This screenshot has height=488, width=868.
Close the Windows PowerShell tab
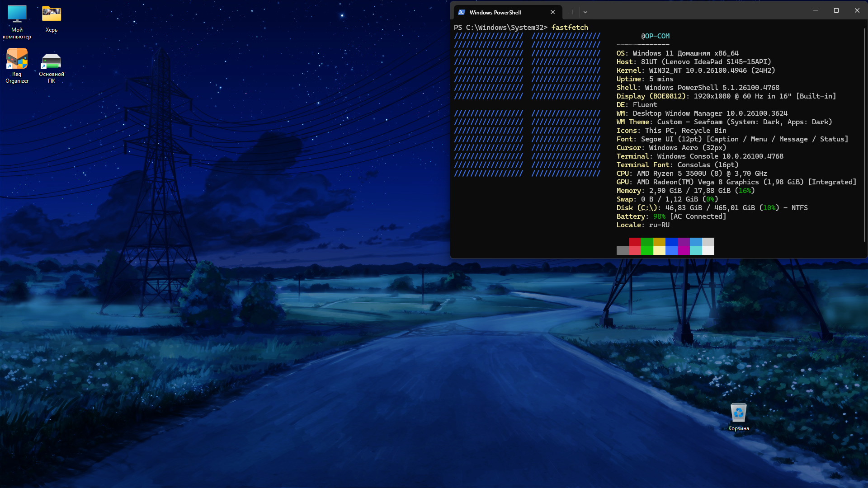[x=552, y=12]
